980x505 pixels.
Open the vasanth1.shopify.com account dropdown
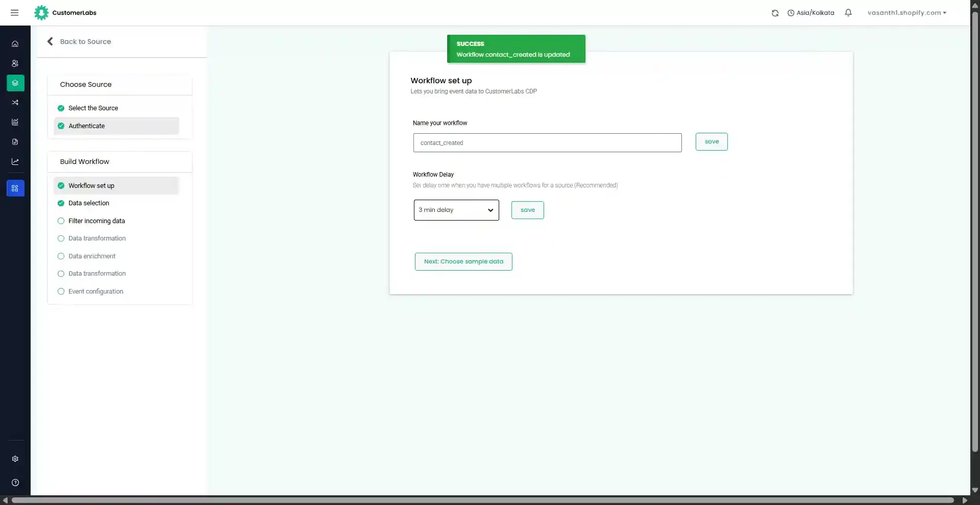906,13
